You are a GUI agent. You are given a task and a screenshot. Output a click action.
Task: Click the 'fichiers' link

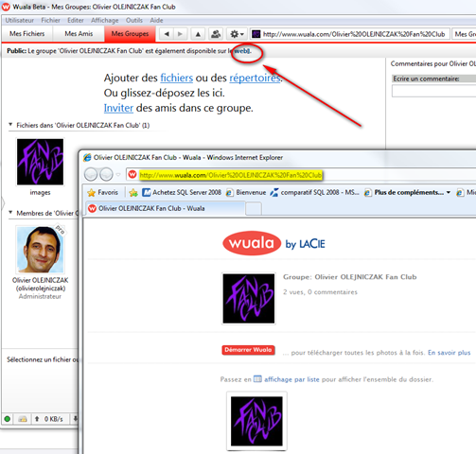pyautogui.click(x=177, y=78)
